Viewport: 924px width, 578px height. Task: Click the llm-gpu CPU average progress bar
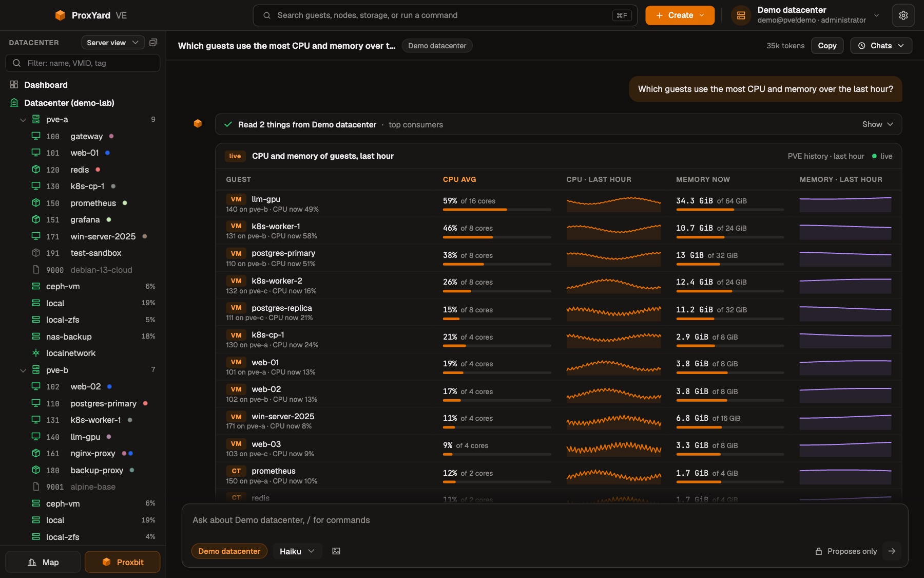pyautogui.click(x=497, y=210)
